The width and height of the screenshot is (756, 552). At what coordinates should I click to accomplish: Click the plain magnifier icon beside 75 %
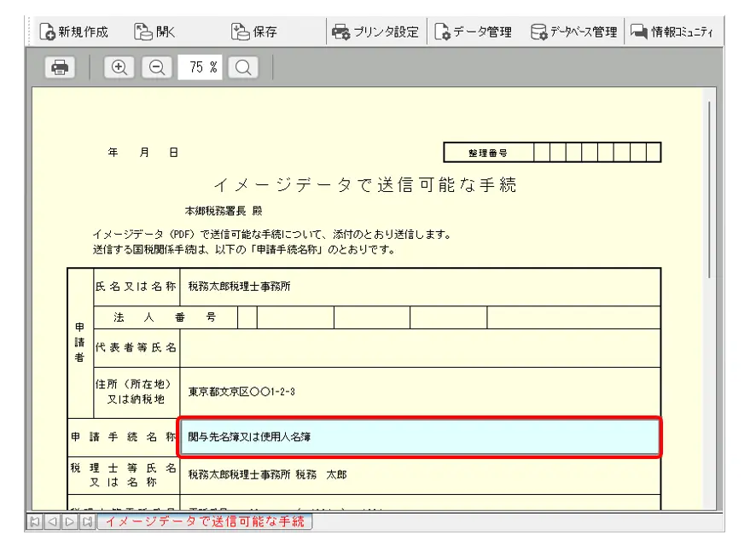point(242,67)
